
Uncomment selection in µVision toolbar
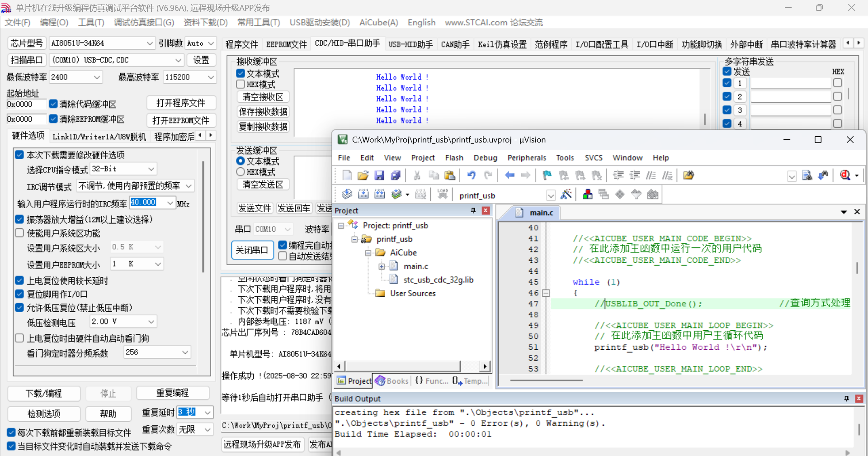667,176
